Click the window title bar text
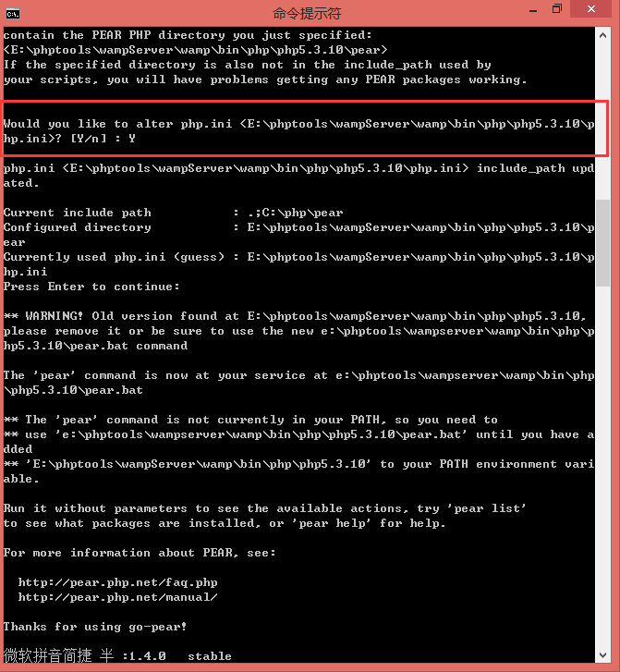Image resolution: width=620 pixels, height=672 pixels. pyautogui.click(x=307, y=13)
